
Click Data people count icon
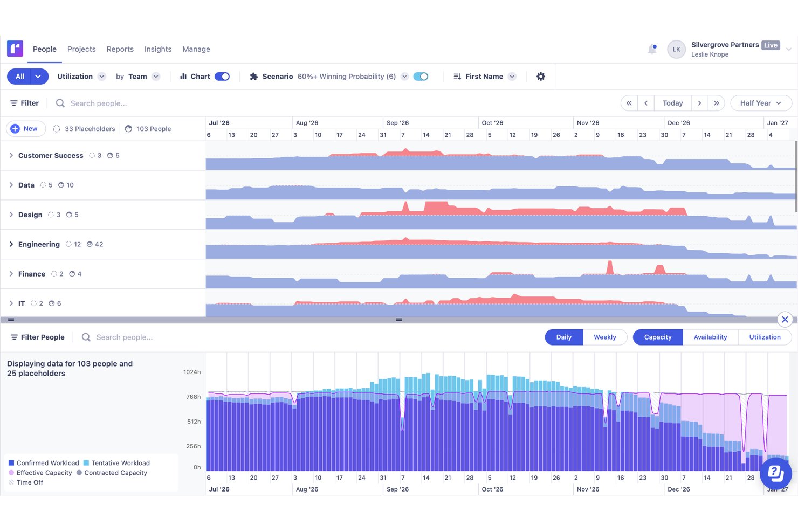[x=61, y=185]
